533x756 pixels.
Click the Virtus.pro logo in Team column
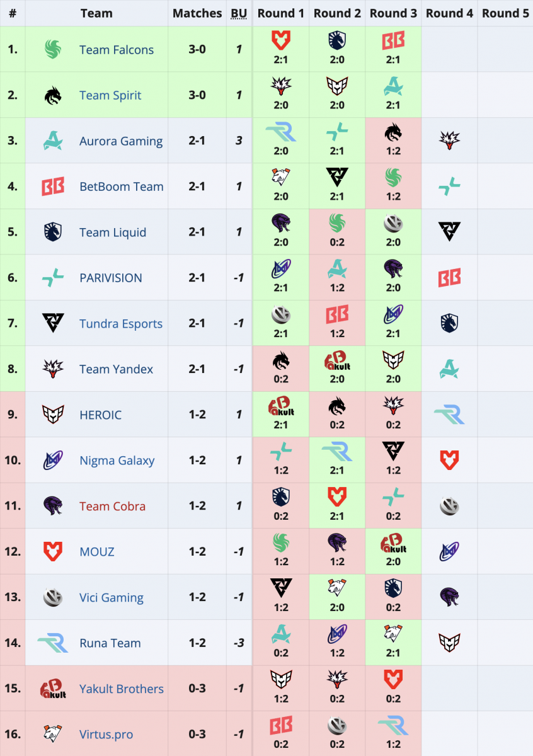click(x=53, y=734)
